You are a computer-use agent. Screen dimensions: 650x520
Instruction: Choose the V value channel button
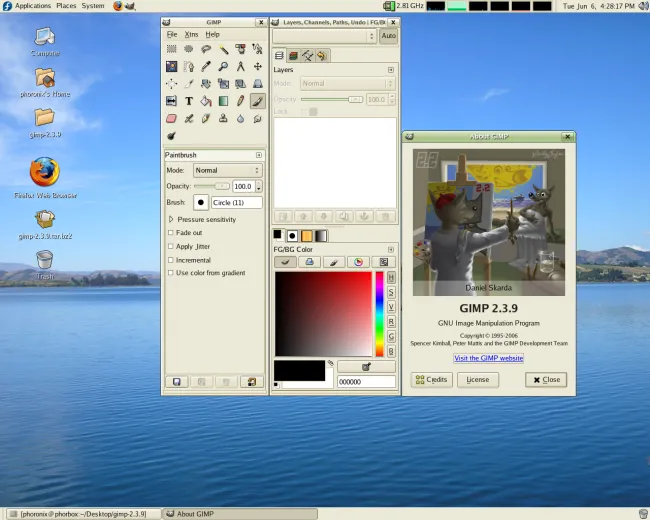[391, 307]
